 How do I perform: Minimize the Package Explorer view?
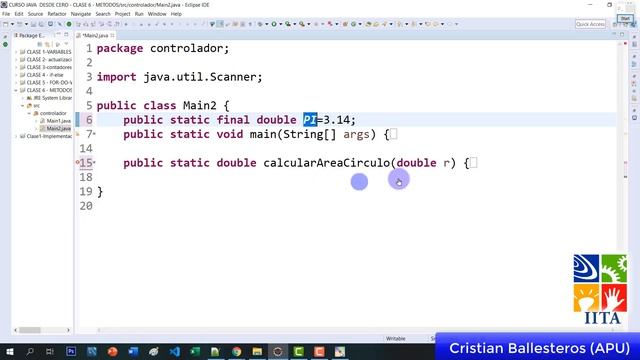(58, 35)
